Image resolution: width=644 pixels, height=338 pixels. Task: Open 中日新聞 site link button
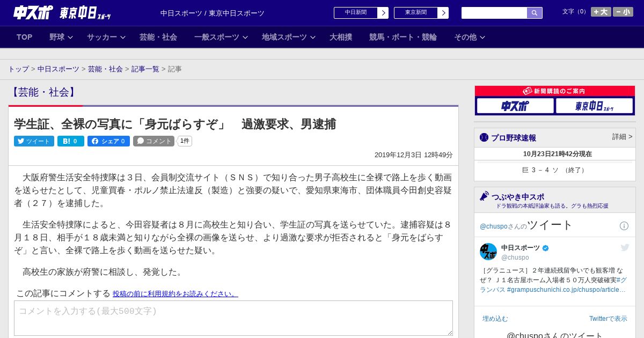point(356,13)
